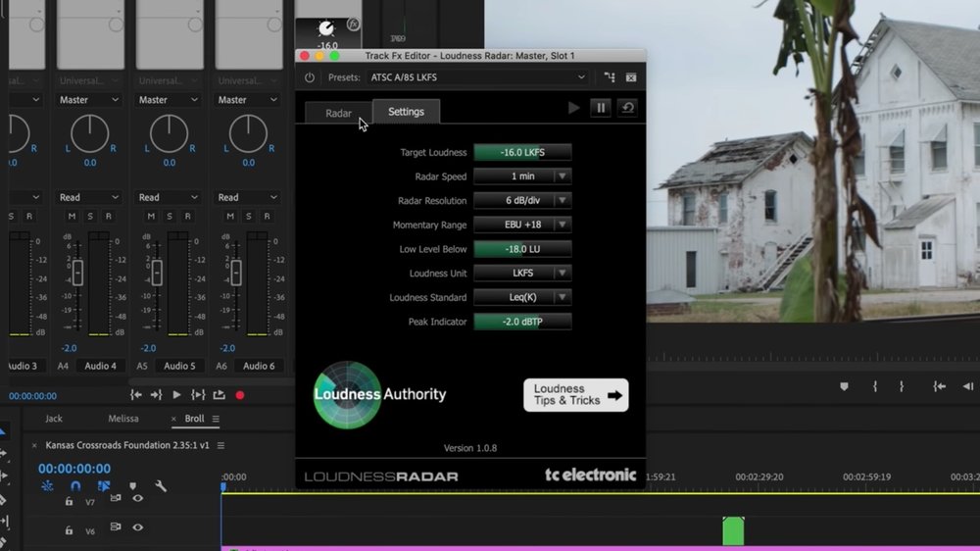Toggle sync lock on track V6
The image size is (980, 551).
click(x=116, y=527)
